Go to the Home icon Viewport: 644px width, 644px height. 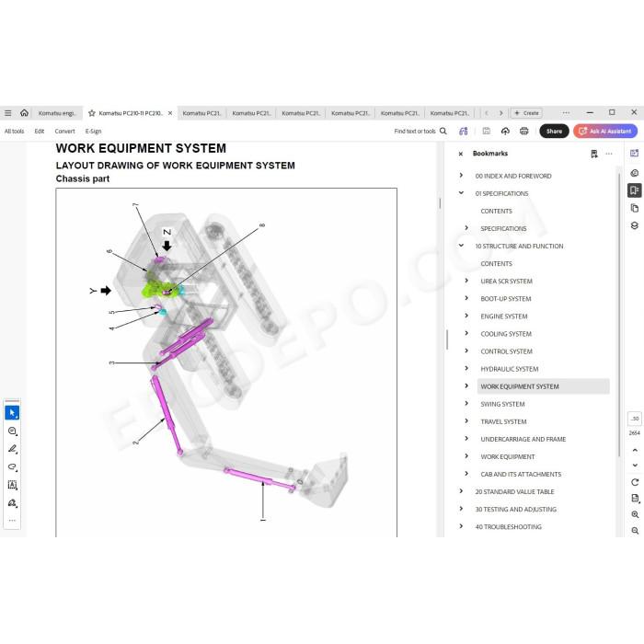pyautogui.click(x=24, y=112)
